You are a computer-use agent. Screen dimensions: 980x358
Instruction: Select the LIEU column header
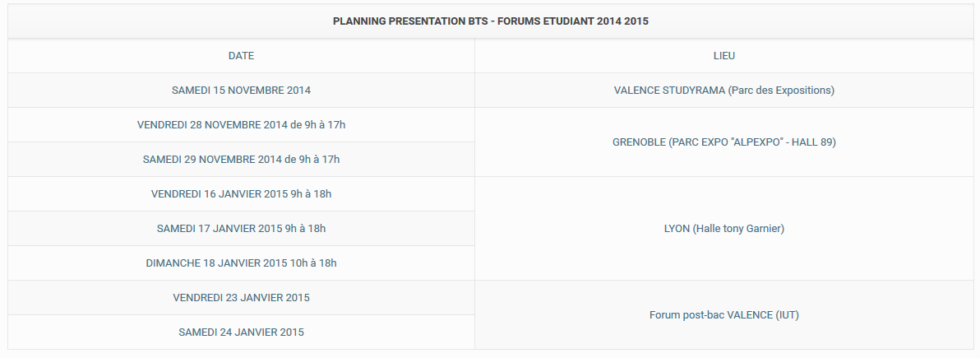(x=723, y=56)
